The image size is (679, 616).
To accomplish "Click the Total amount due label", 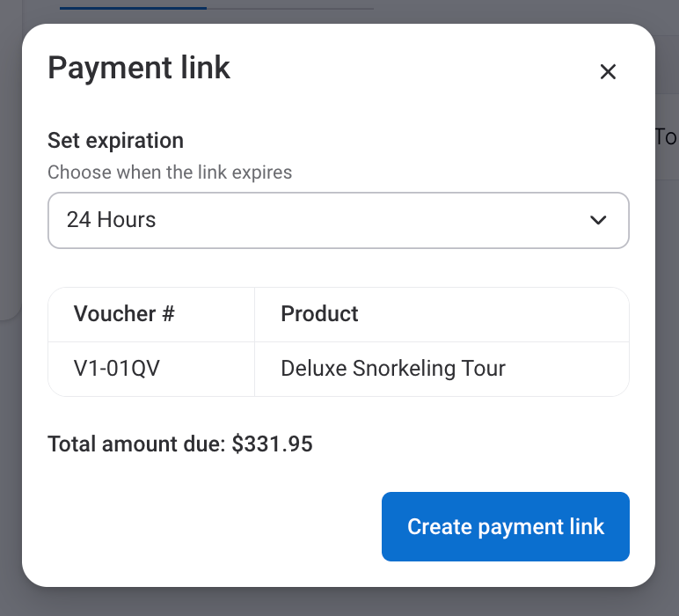I will pyautogui.click(x=137, y=444).
